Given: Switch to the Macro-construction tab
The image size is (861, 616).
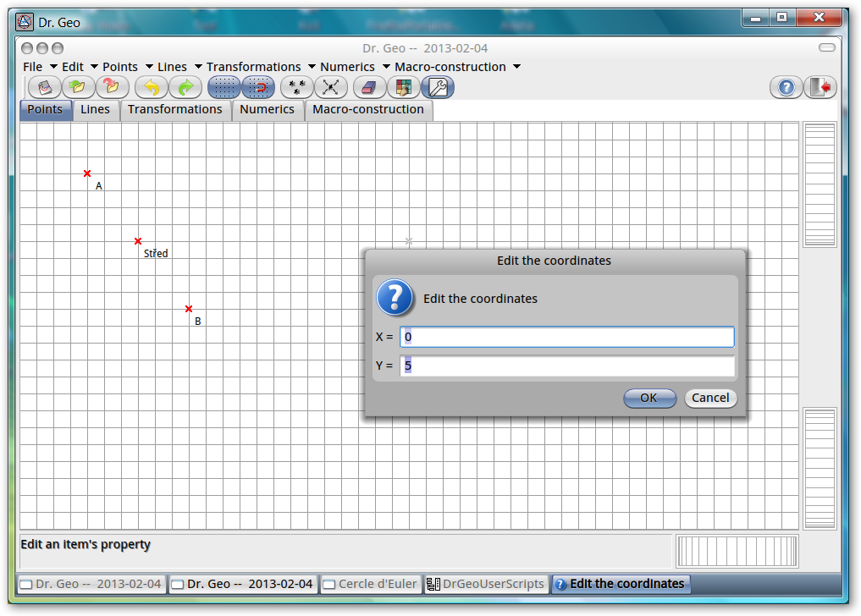Looking at the screenshot, I should (x=368, y=109).
